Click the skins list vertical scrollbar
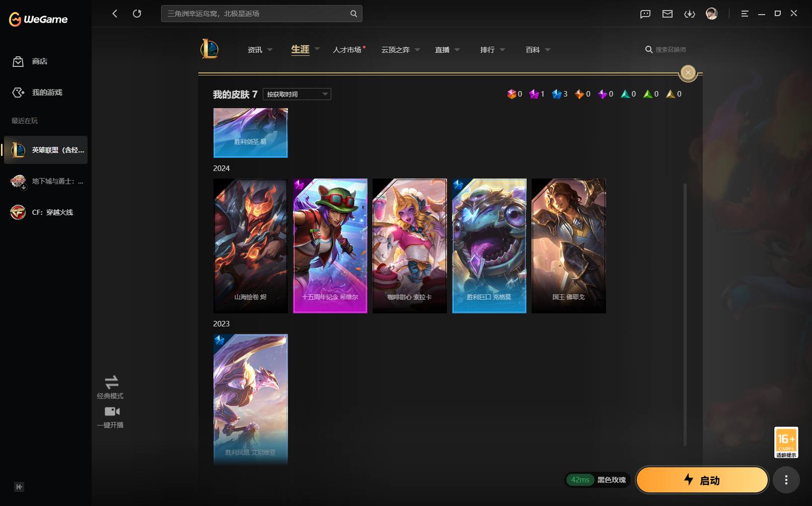812x506 pixels. (x=685, y=314)
